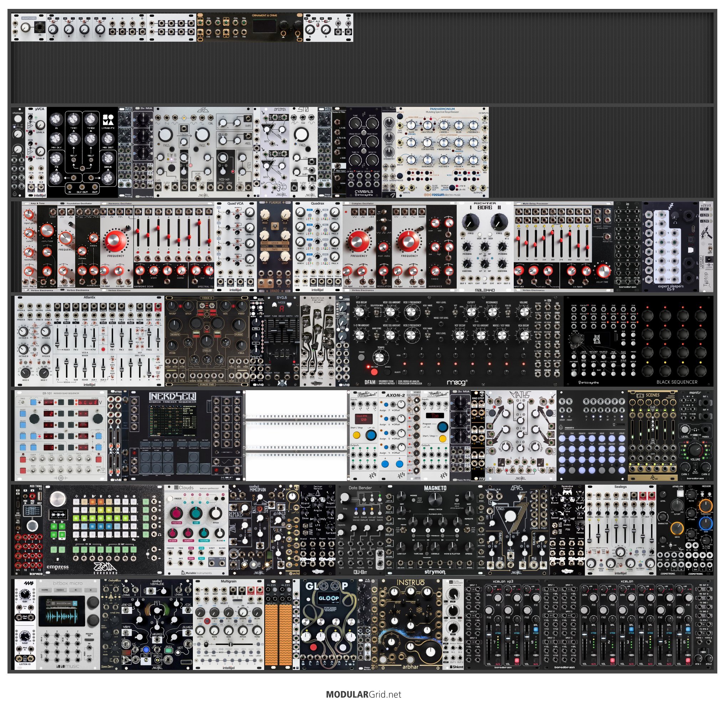Select the maestro module
728x702 pixels.
(x=593, y=435)
